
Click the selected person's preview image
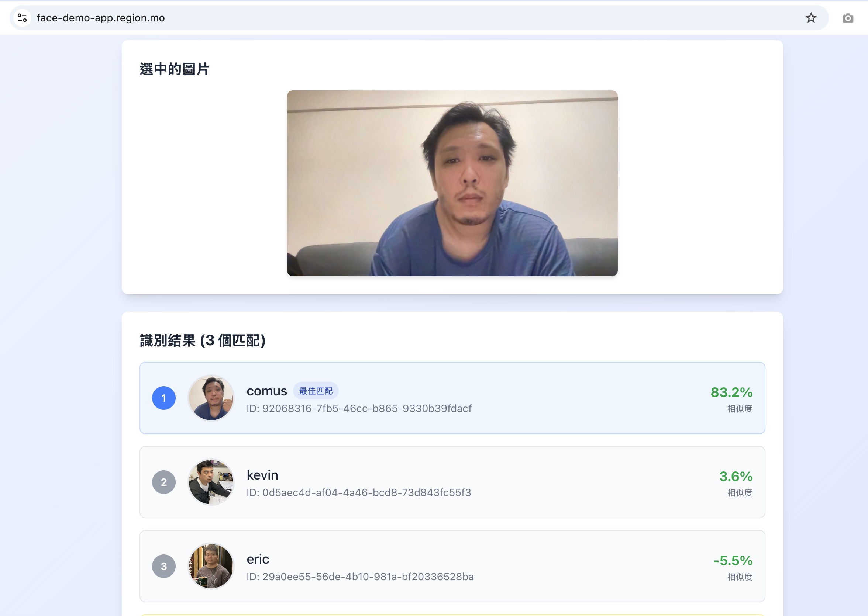pyautogui.click(x=452, y=184)
